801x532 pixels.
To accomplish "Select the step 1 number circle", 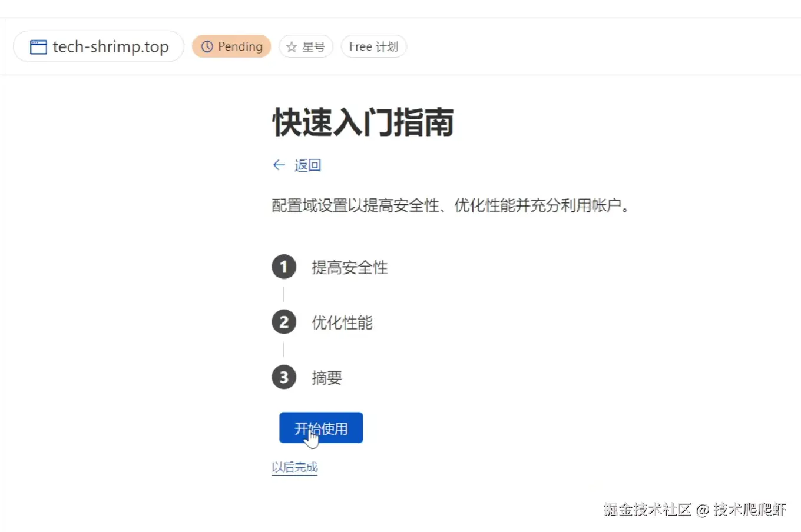I will pos(284,267).
